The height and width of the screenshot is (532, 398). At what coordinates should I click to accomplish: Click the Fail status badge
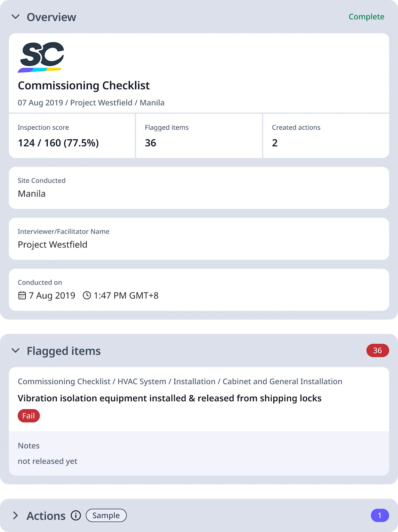[x=29, y=415]
